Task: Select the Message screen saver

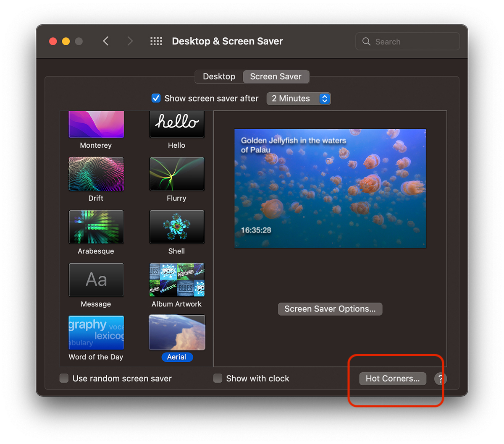Action: [96, 280]
